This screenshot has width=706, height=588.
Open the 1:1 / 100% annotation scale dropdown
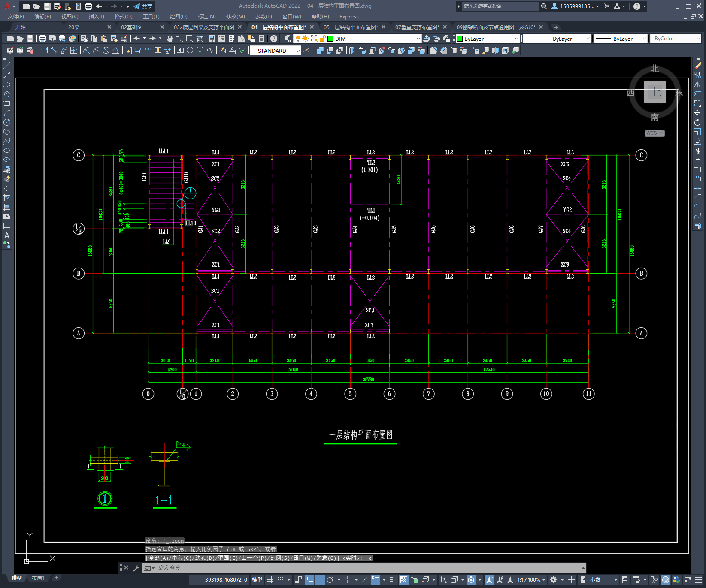531,580
